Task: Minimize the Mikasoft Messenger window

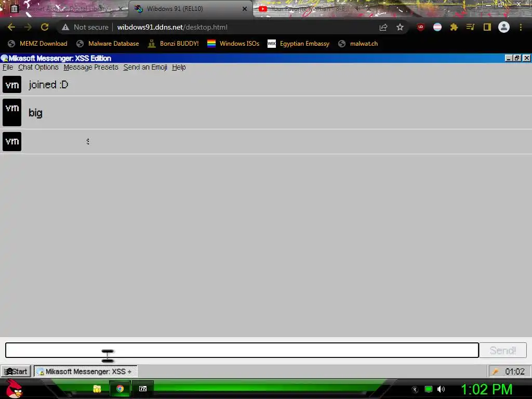Action: (508, 58)
